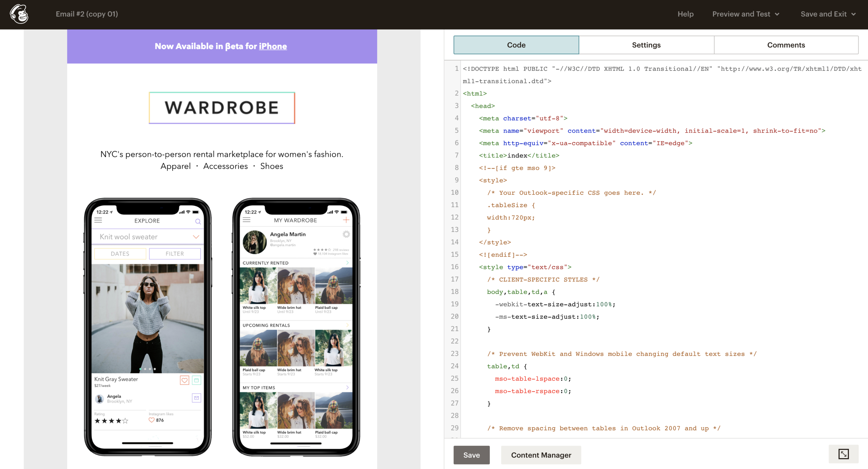Click the <!--[if gte mso 9]> line

[x=517, y=168]
